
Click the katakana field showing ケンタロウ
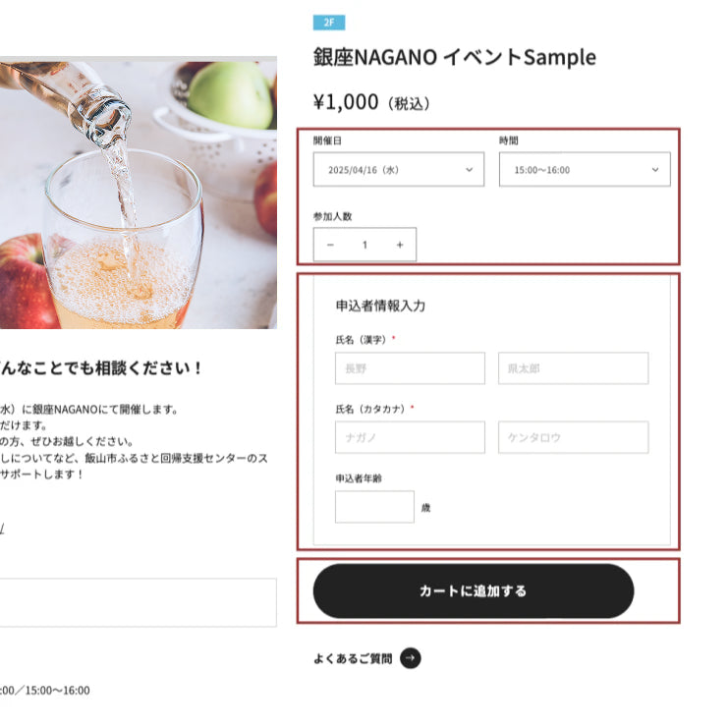pos(573,437)
